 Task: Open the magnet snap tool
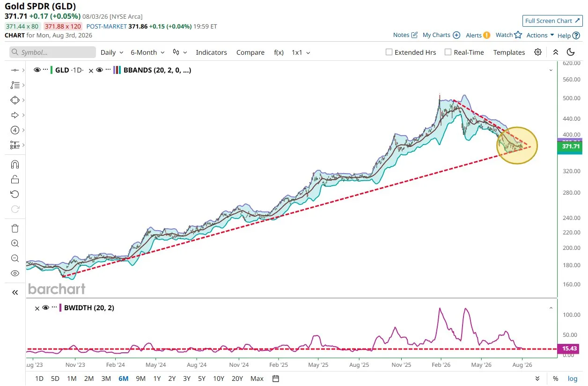15,164
